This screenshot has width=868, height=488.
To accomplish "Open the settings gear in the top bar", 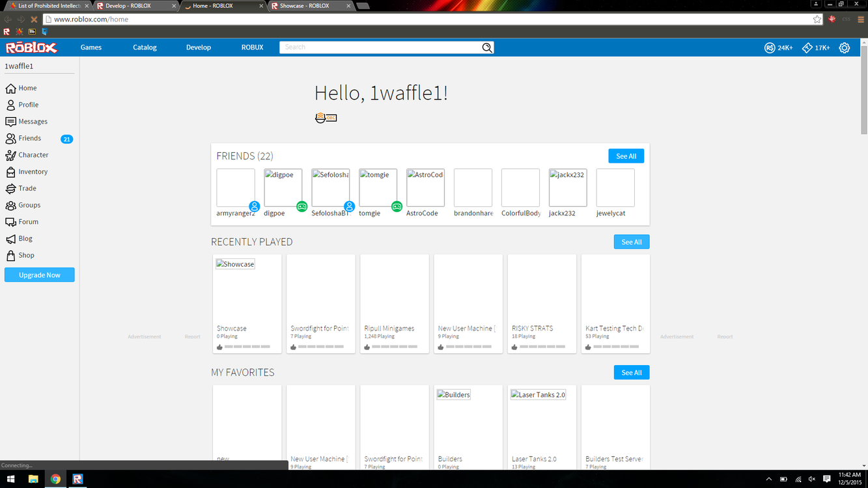I will [x=845, y=47].
